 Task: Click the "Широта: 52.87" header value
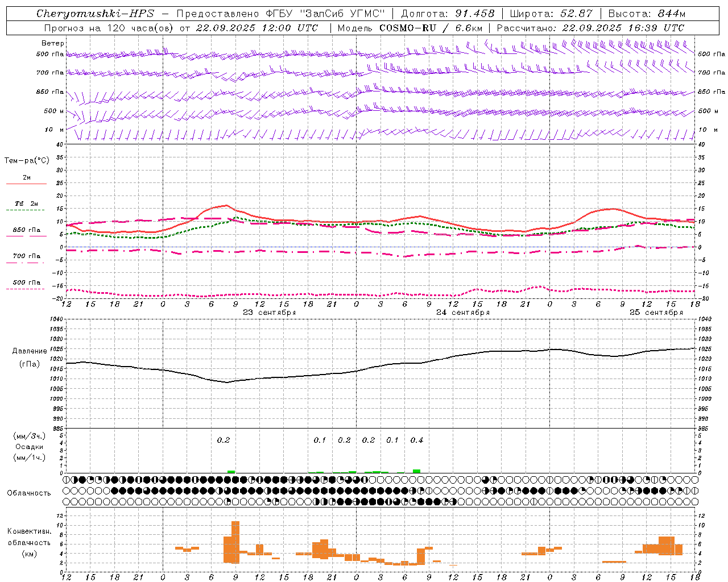tap(551, 14)
